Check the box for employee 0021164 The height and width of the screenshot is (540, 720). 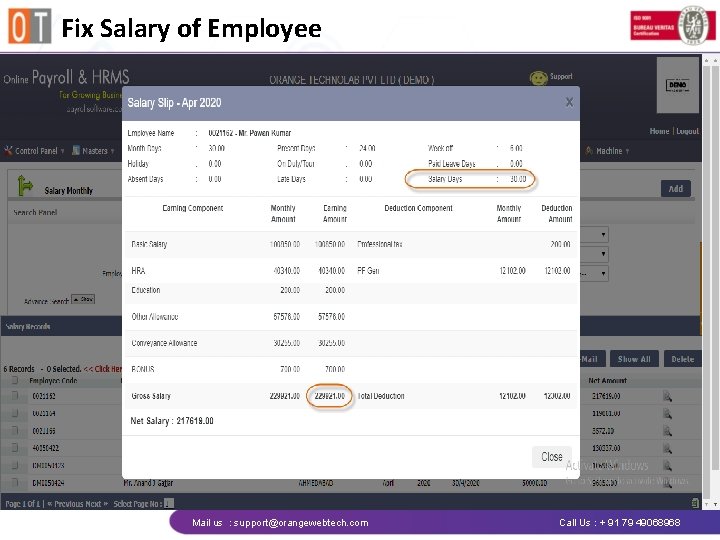pyautogui.click(x=14, y=413)
